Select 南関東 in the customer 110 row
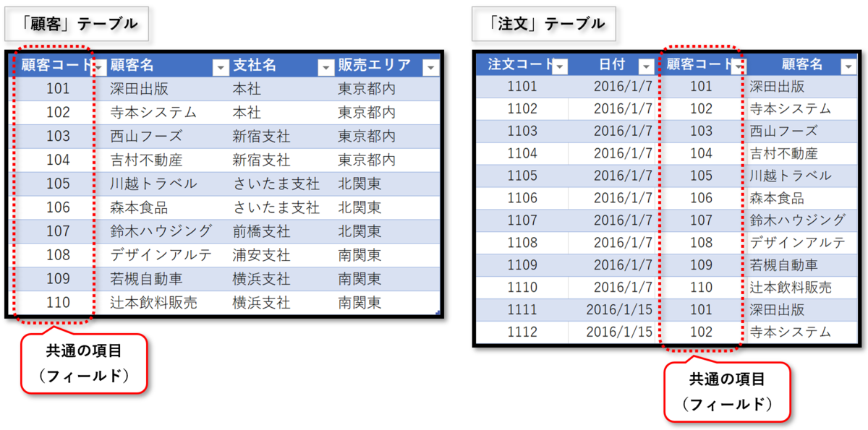This screenshot has width=868, height=430. click(359, 303)
